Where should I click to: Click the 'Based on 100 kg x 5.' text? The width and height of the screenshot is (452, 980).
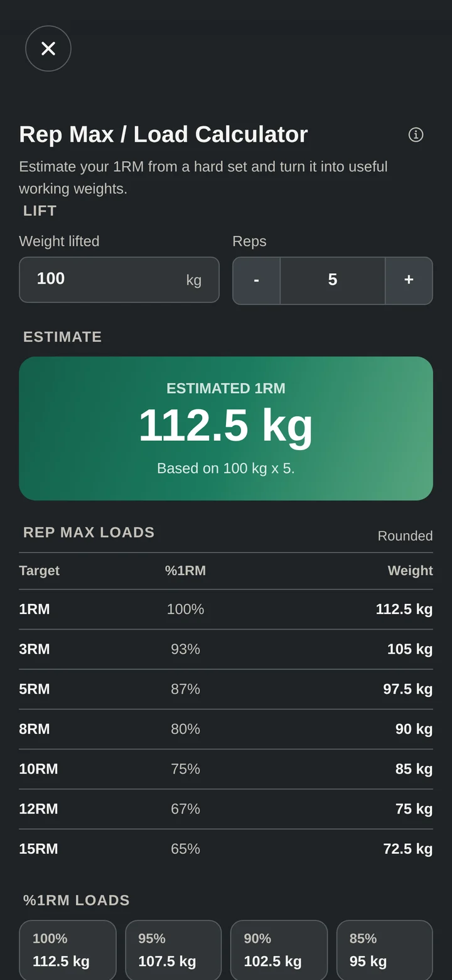(x=226, y=468)
